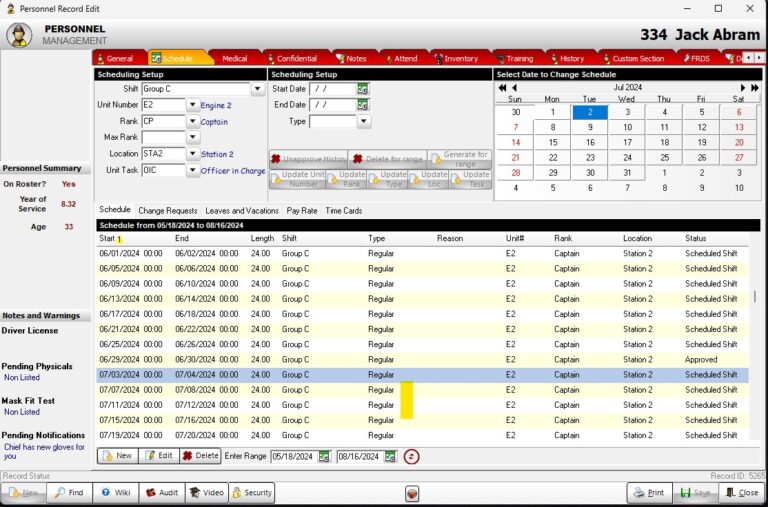Click calendar icon beside 08/16/2024 range field
768x507 pixels.
pyautogui.click(x=390, y=456)
